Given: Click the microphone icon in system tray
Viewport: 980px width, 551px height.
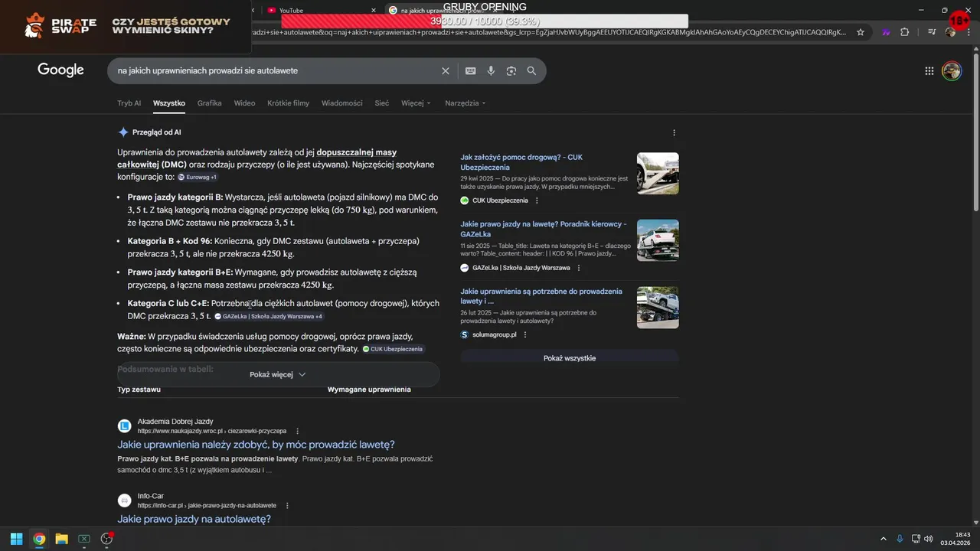Looking at the screenshot, I should point(900,539).
